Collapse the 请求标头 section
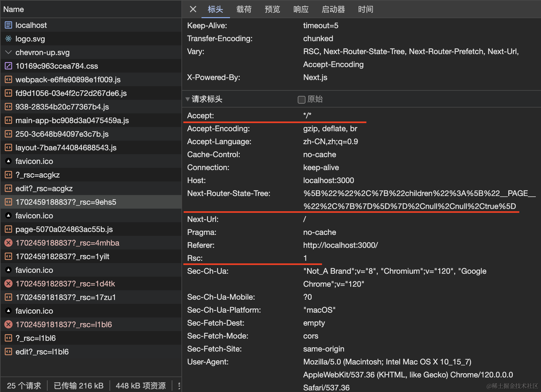 click(x=188, y=99)
